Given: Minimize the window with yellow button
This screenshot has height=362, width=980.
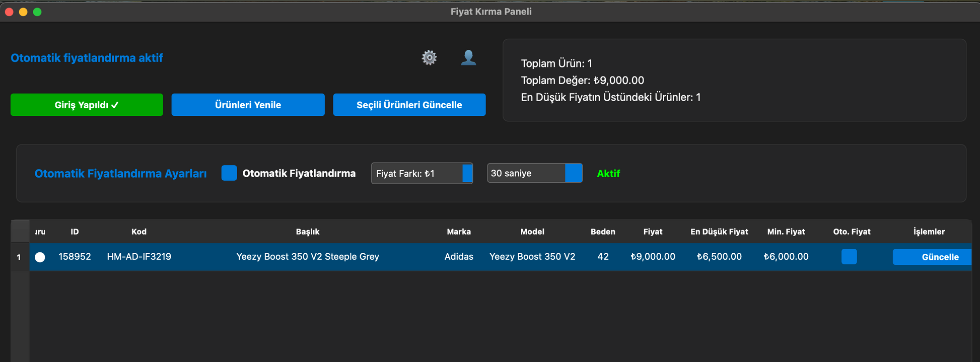Looking at the screenshot, I should pos(23,12).
